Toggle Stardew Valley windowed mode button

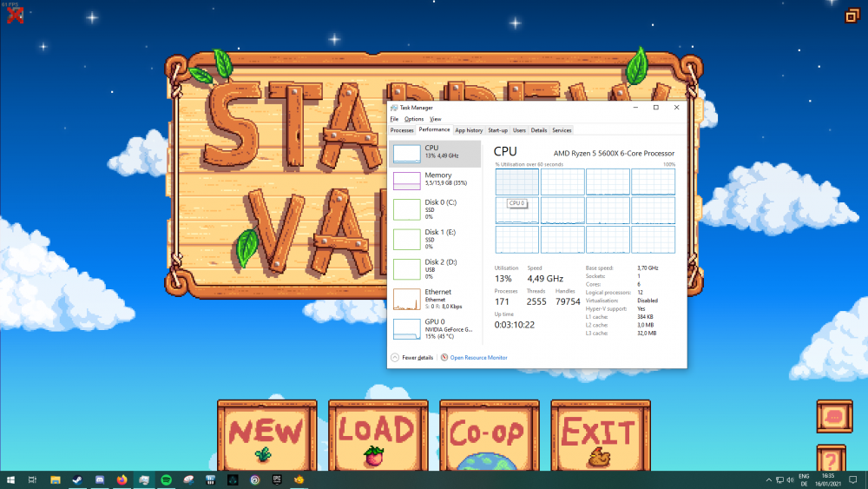click(x=852, y=16)
